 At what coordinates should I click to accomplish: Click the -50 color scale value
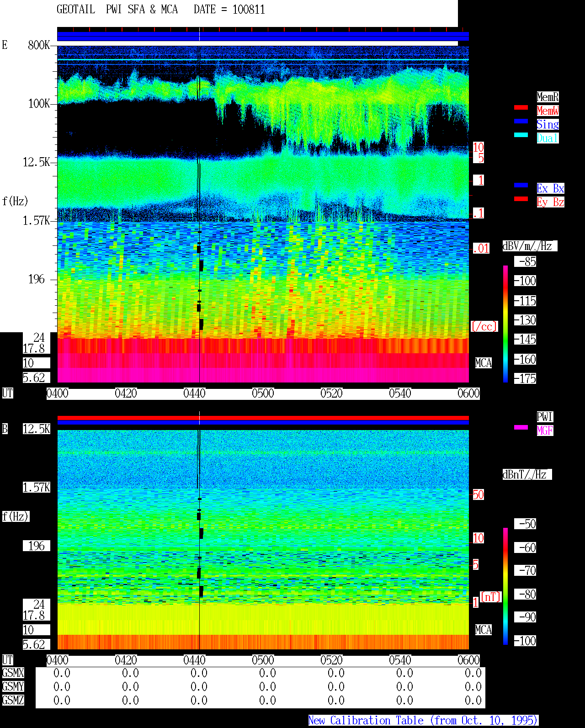tap(525, 524)
